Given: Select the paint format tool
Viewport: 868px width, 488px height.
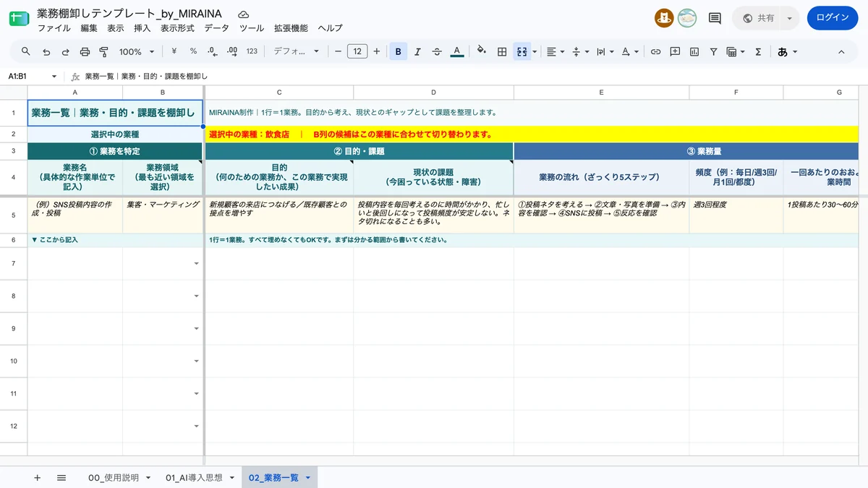Looking at the screenshot, I should (x=103, y=51).
